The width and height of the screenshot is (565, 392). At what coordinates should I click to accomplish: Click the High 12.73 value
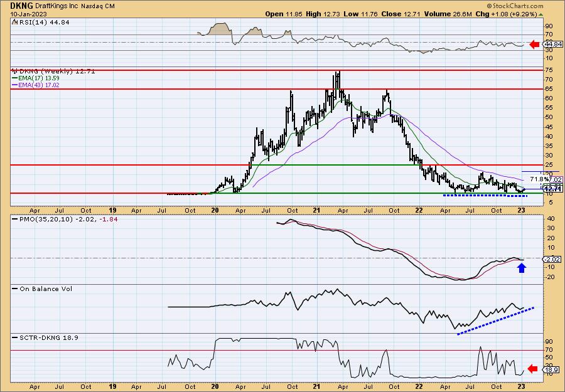coord(323,14)
